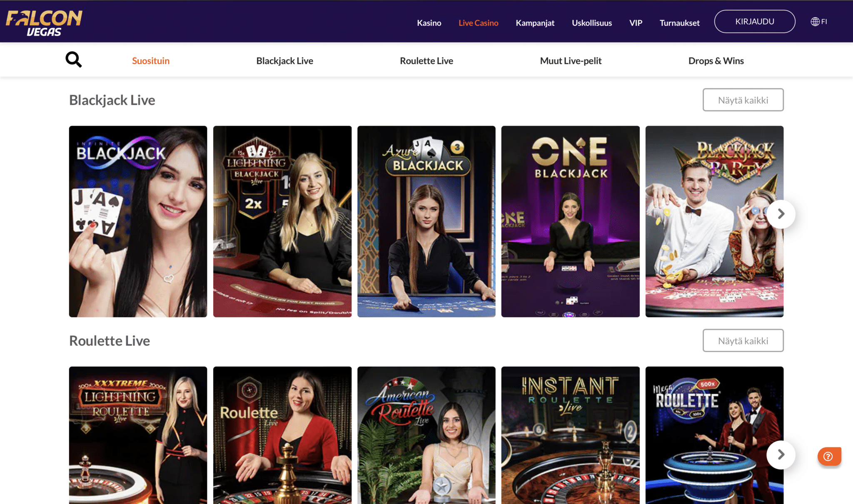Launch the Lightning Blackjack Live game
The width and height of the screenshot is (853, 504).
tap(282, 221)
